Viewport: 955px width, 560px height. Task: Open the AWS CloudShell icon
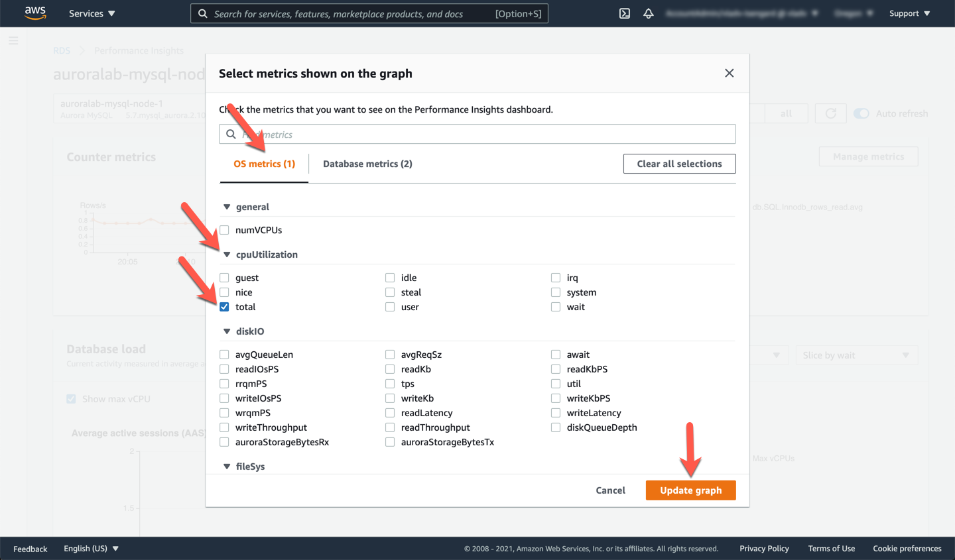[624, 13]
